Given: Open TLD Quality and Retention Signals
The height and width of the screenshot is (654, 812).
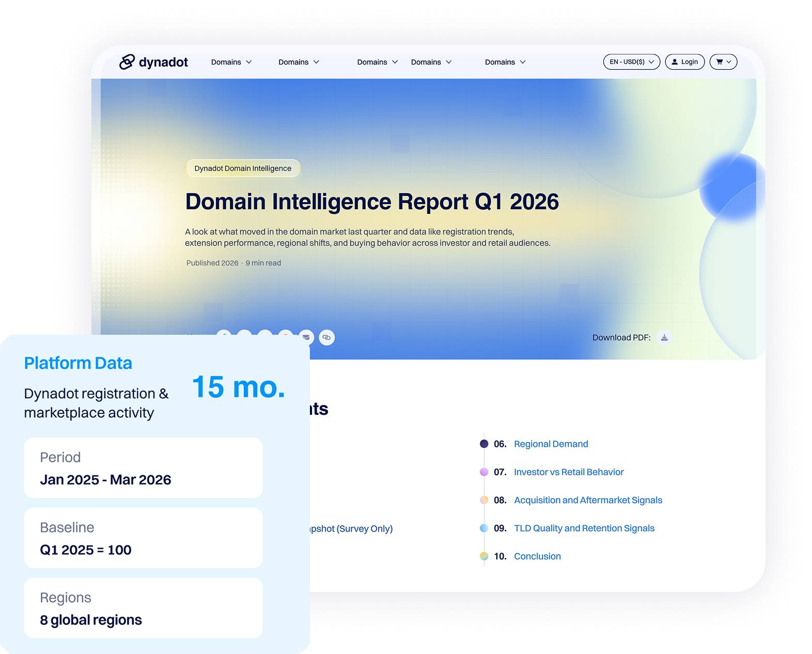Looking at the screenshot, I should [584, 528].
